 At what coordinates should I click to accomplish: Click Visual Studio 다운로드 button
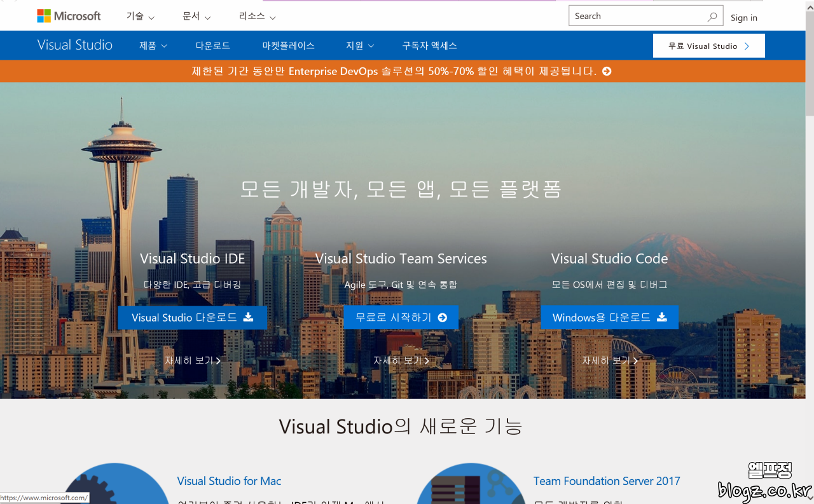(192, 317)
